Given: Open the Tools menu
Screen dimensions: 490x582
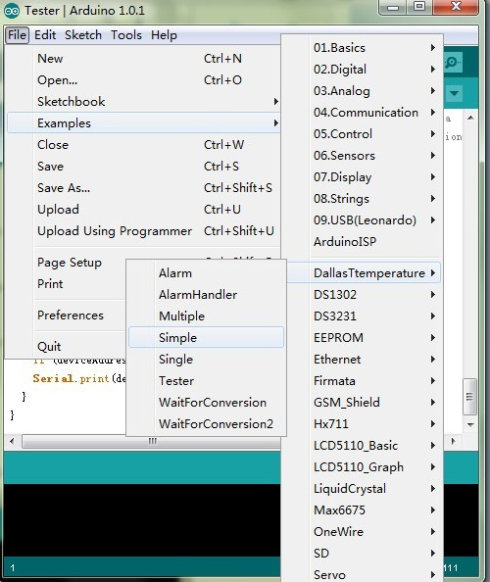Looking at the screenshot, I should tap(126, 35).
